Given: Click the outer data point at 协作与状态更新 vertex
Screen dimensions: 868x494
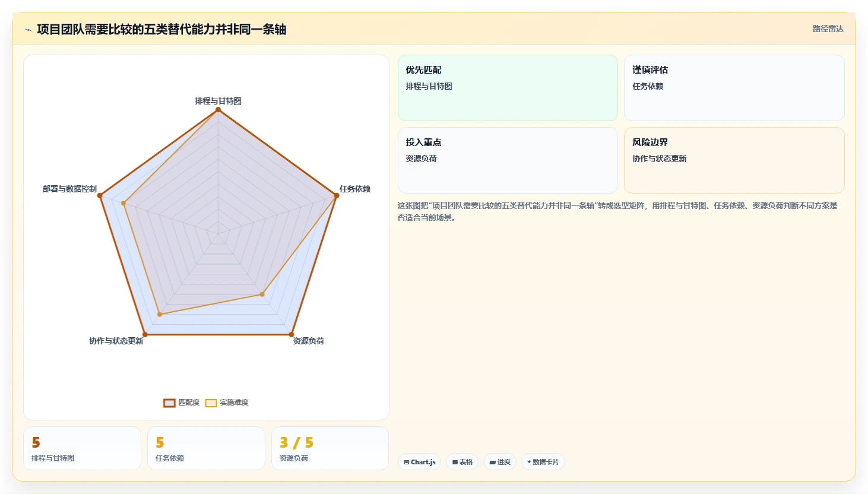Looking at the screenshot, I should pos(145,334).
